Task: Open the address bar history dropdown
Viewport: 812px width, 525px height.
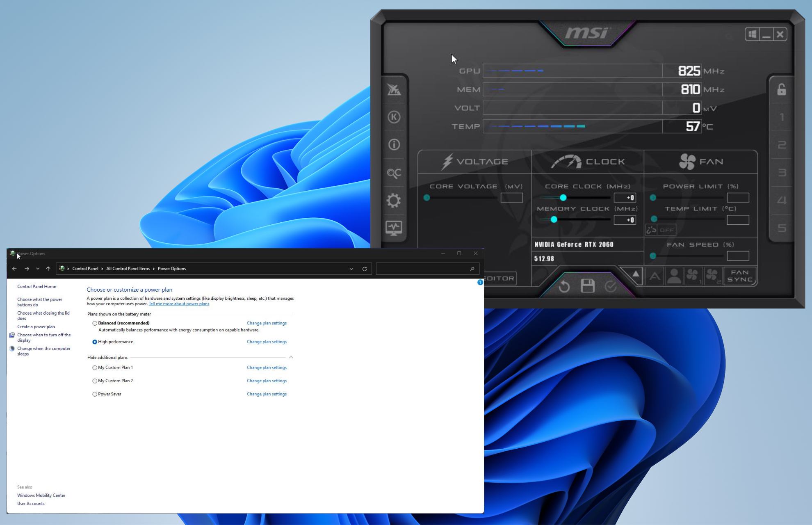Action: click(351, 269)
